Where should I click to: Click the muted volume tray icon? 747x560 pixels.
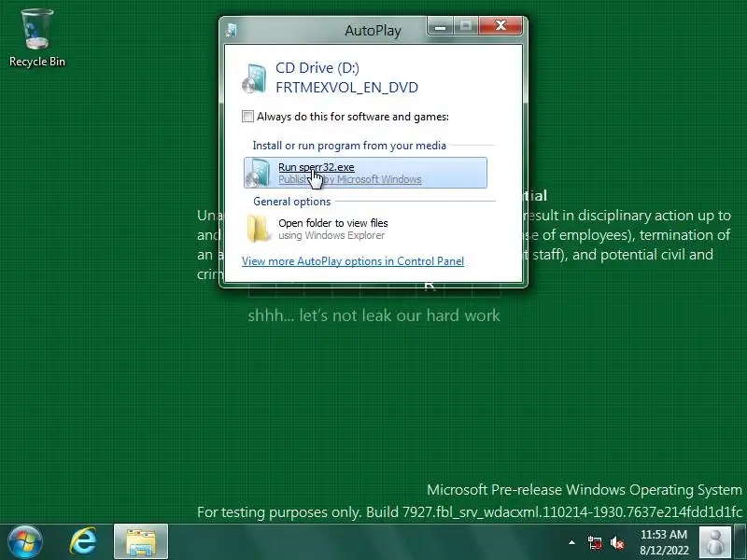click(x=617, y=542)
